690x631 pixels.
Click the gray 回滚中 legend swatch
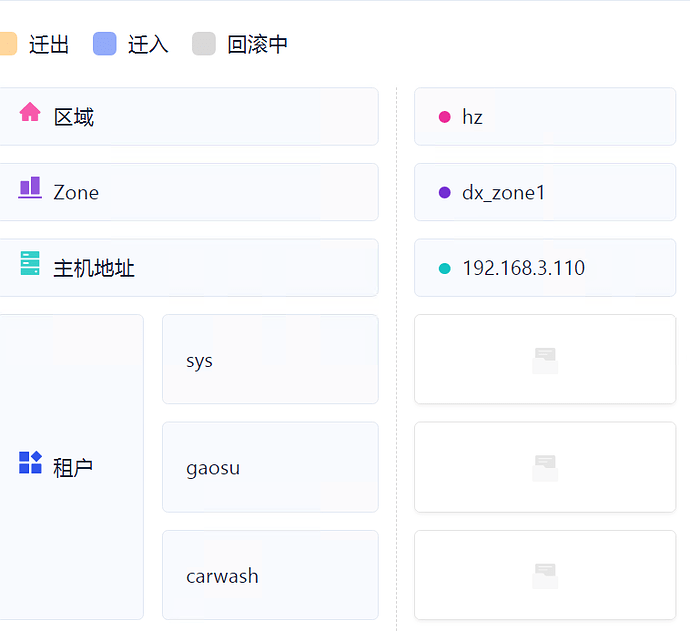click(204, 44)
